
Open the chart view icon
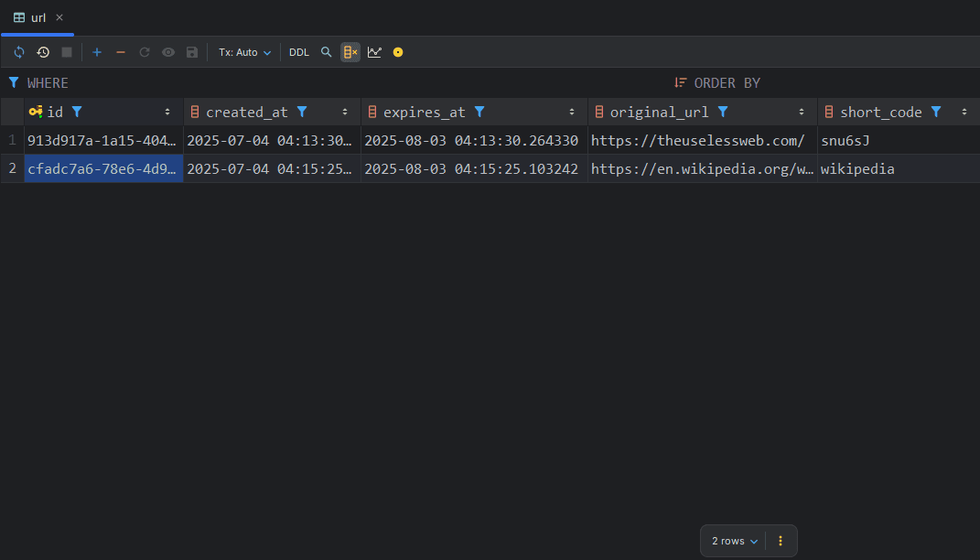tap(374, 52)
